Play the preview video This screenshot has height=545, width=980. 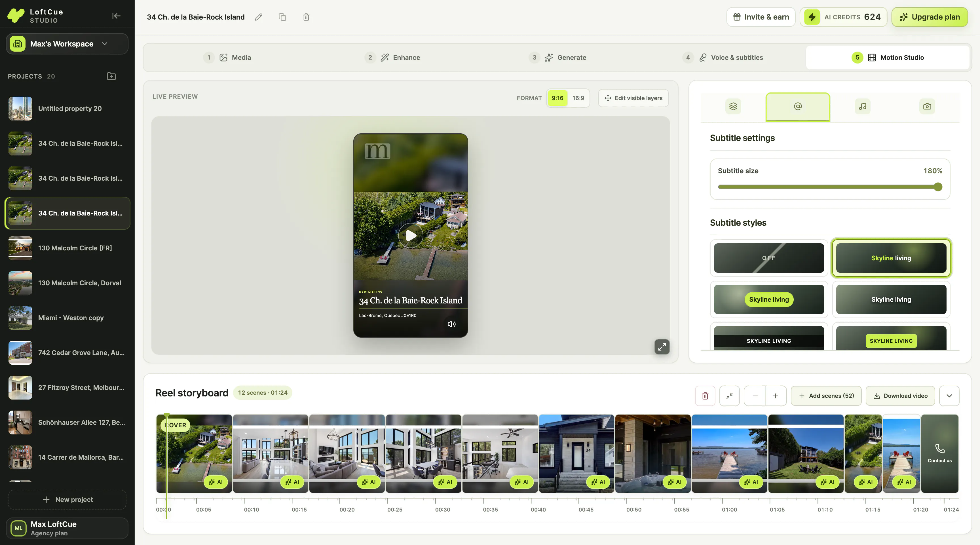click(x=411, y=236)
